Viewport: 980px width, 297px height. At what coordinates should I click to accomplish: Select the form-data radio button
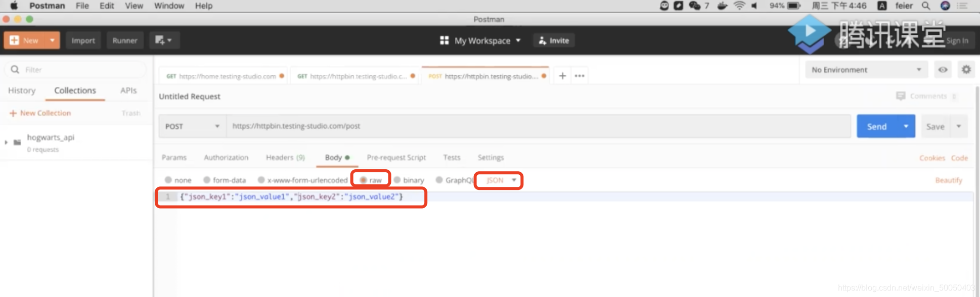pos(207,180)
